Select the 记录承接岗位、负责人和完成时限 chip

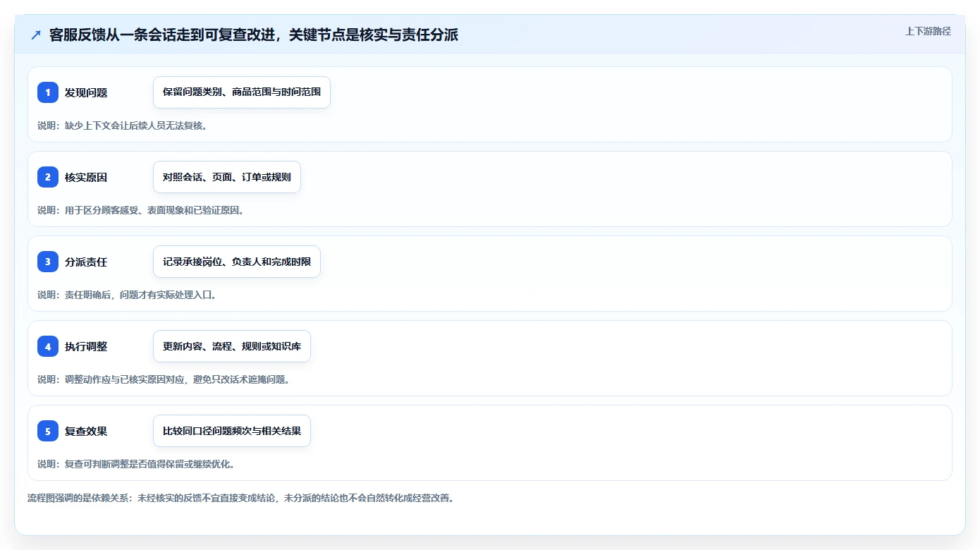point(237,262)
